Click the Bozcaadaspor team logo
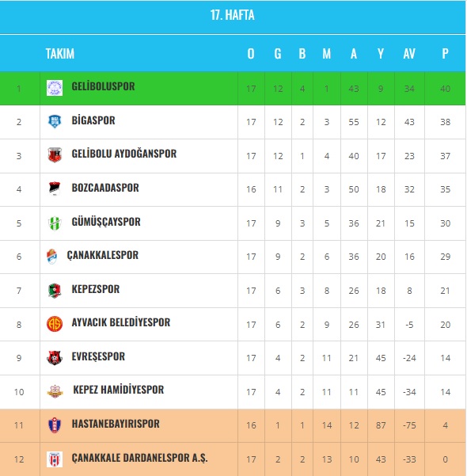 click(x=55, y=188)
